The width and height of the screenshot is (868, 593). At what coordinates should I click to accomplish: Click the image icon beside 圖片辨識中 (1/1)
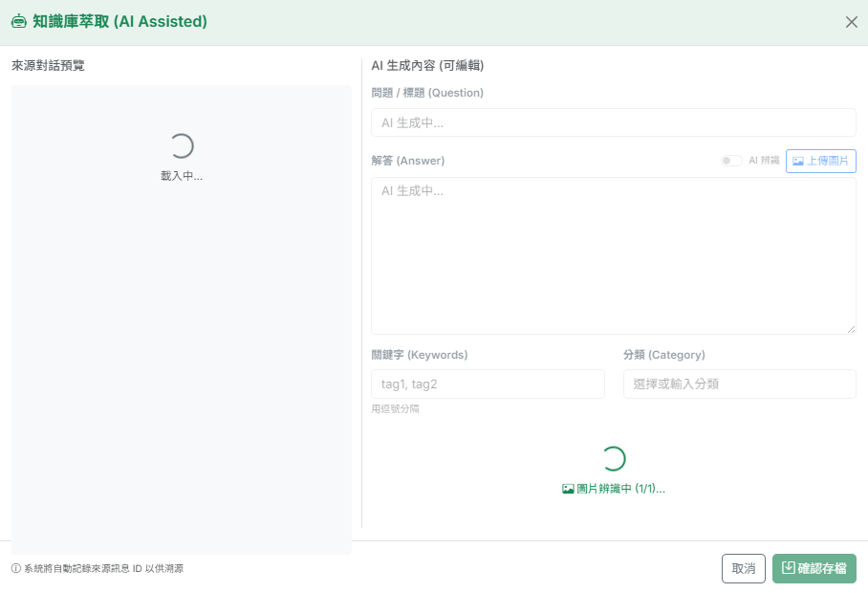tap(567, 489)
